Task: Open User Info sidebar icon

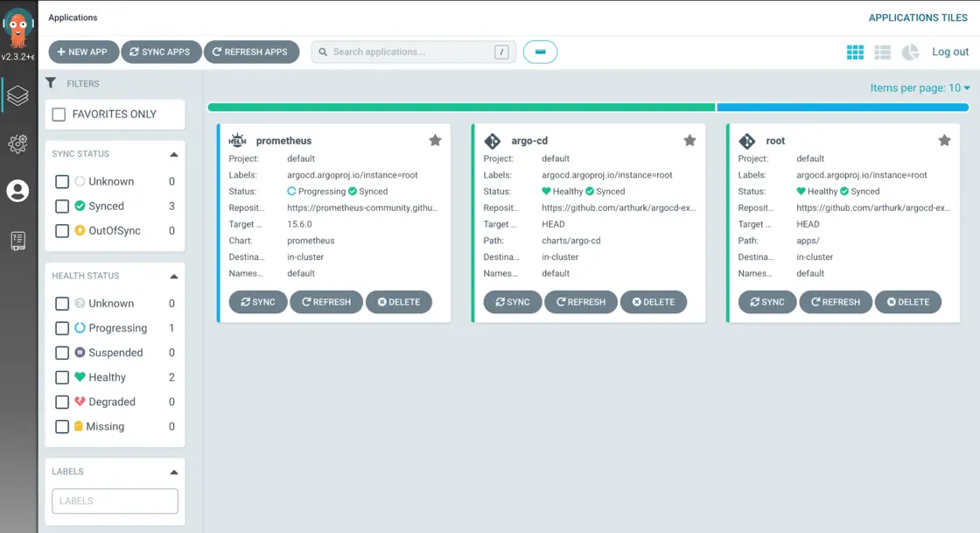Action: pyautogui.click(x=17, y=191)
